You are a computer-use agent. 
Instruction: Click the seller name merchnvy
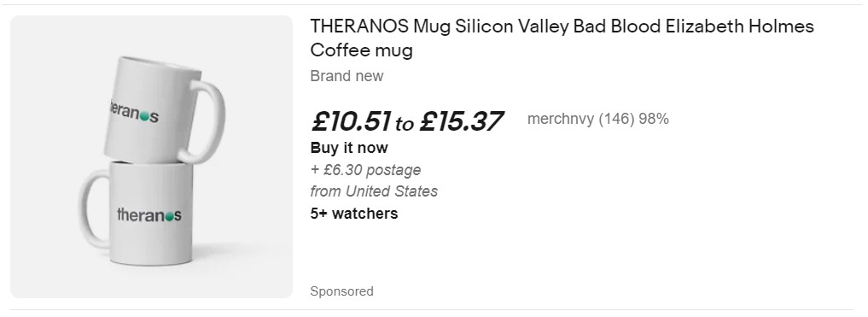point(560,119)
